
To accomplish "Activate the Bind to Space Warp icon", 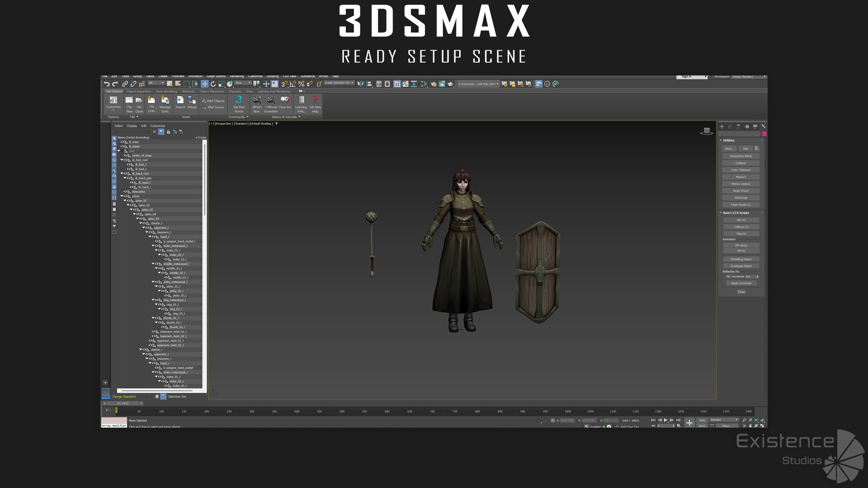I will click(x=142, y=84).
